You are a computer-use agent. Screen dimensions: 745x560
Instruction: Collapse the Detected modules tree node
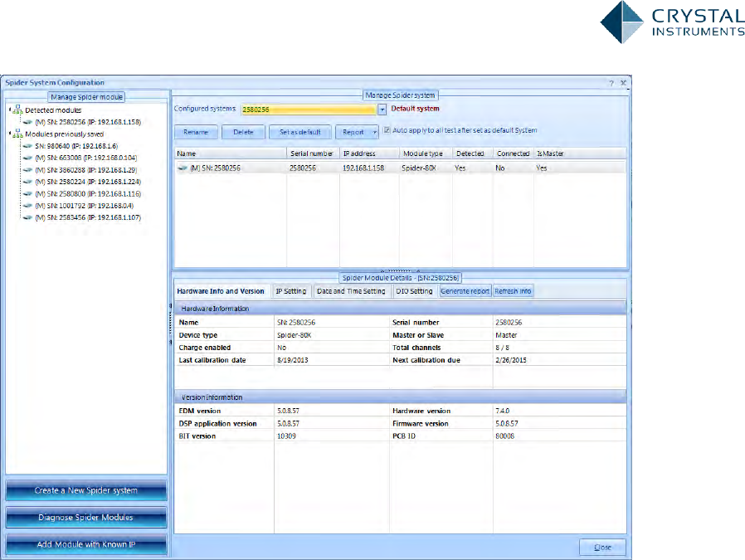click(x=9, y=110)
